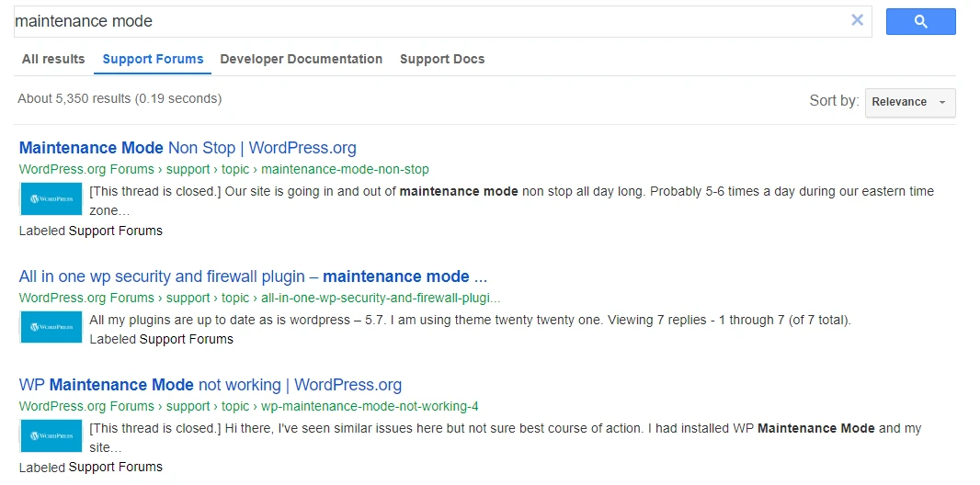The width and height of the screenshot is (980, 485).
Task: Click the blue magnifier search button
Action: [920, 21]
